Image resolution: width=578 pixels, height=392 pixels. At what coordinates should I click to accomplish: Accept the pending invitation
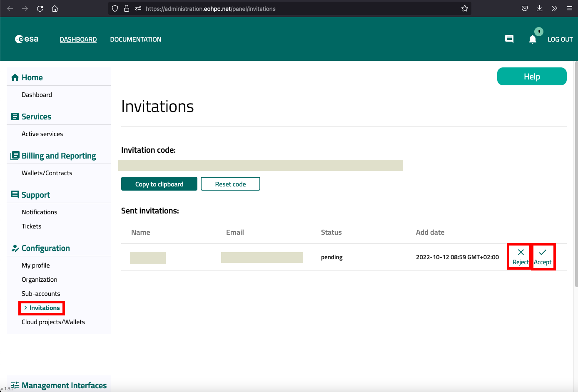click(543, 257)
